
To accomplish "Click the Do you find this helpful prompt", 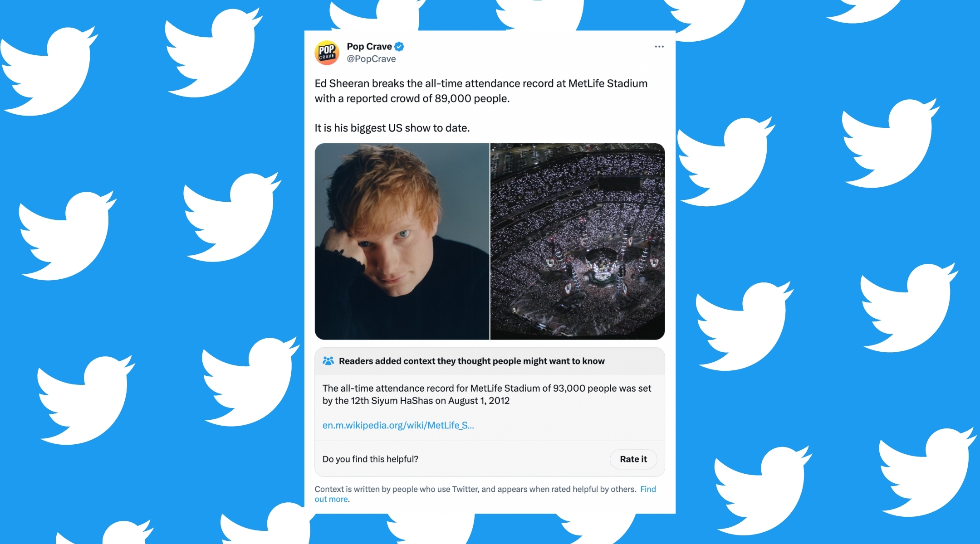I will click(x=370, y=459).
